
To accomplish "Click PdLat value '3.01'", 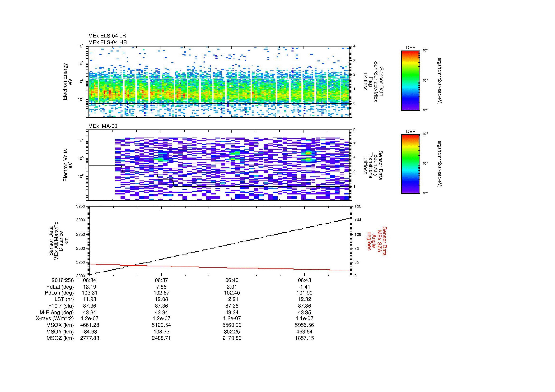I will point(232,287).
